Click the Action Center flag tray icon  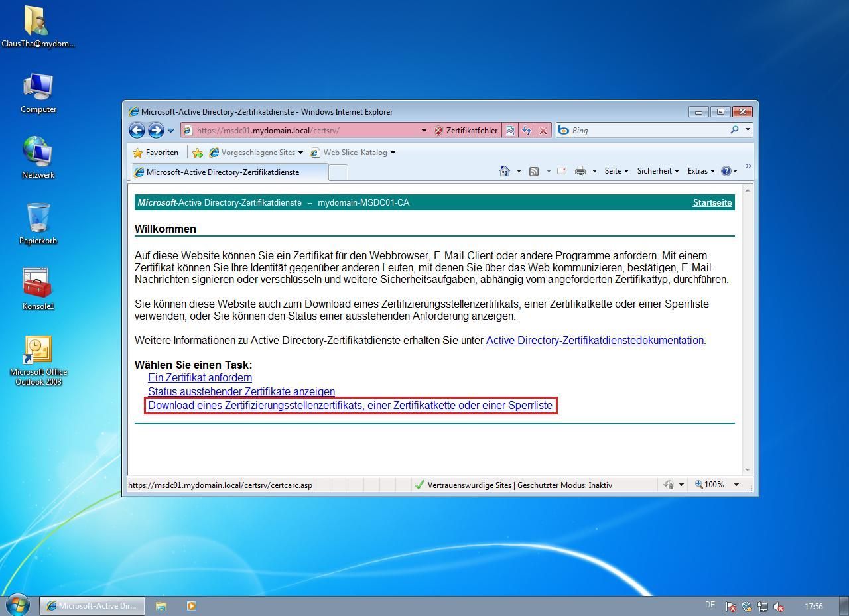coord(730,606)
